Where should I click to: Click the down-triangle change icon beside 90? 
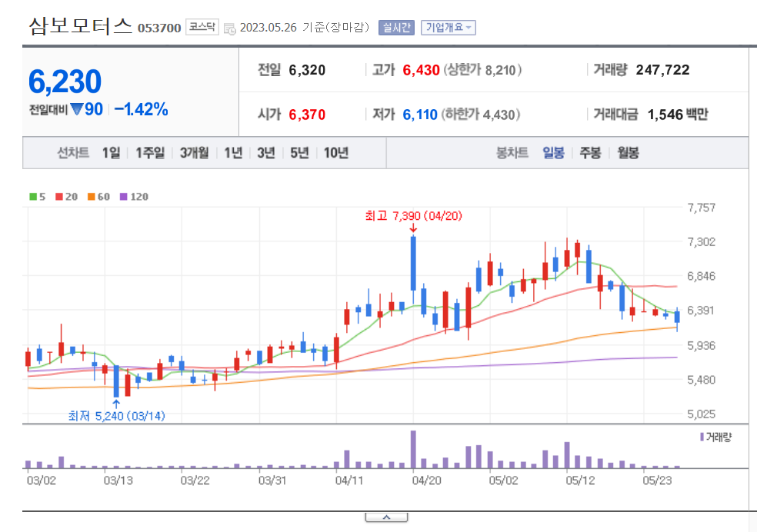coord(77,109)
